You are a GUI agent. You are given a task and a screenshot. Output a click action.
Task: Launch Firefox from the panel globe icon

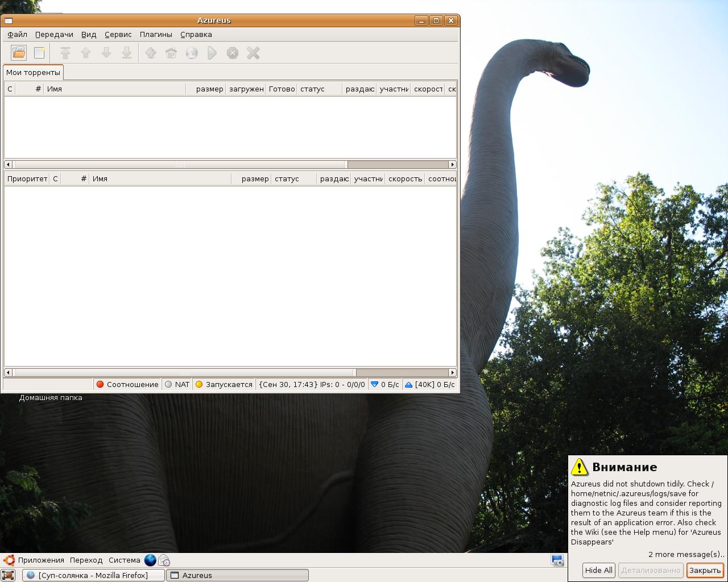(150, 560)
